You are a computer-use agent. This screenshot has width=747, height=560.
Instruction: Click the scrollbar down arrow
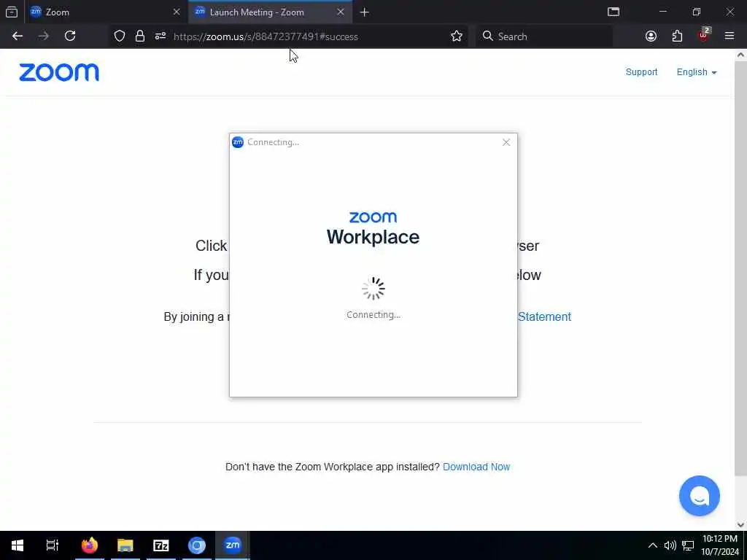(740, 525)
